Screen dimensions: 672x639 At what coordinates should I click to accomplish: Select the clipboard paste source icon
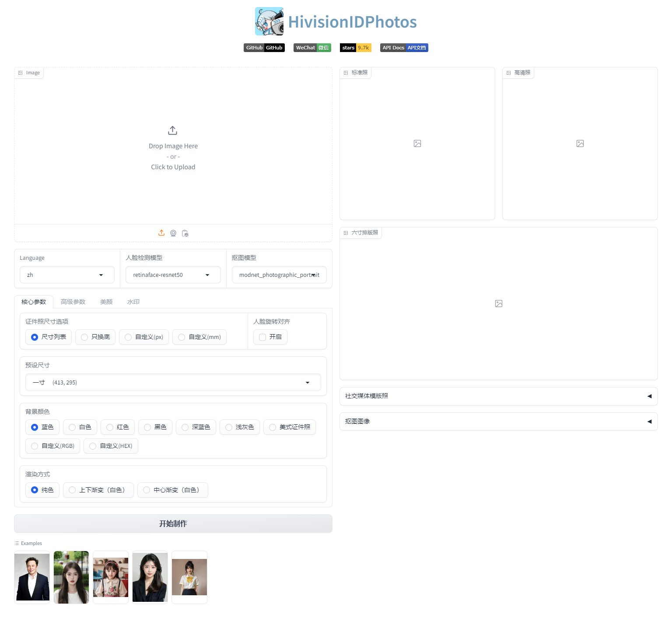(185, 233)
